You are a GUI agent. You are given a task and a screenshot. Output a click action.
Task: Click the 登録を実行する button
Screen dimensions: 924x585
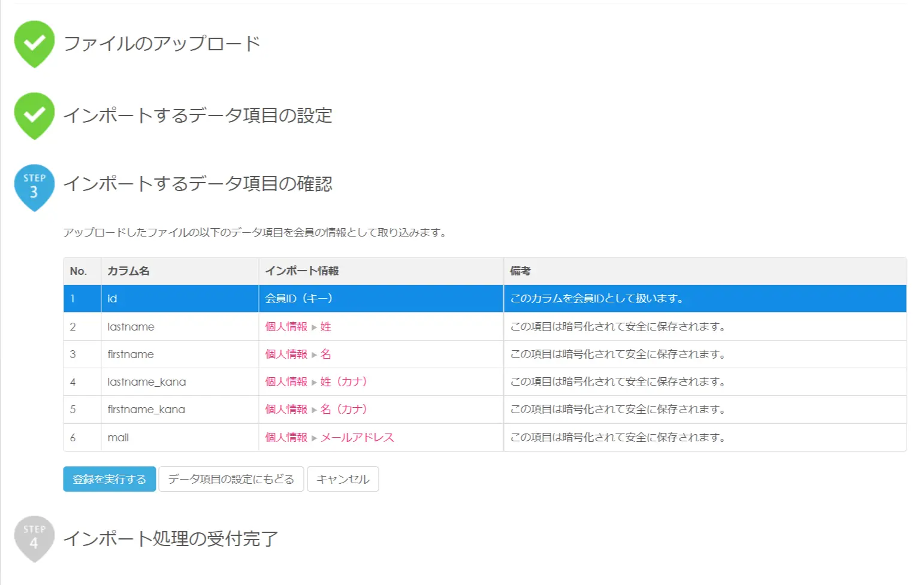point(110,479)
